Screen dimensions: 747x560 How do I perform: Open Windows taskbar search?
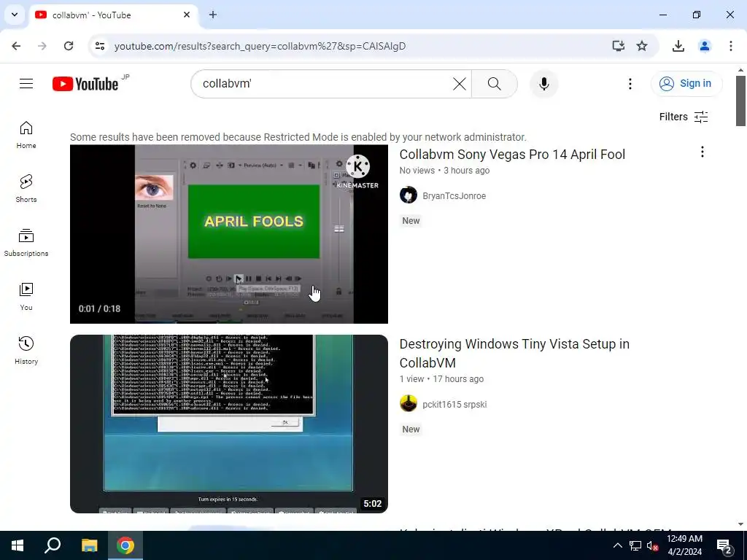[53, 545]
